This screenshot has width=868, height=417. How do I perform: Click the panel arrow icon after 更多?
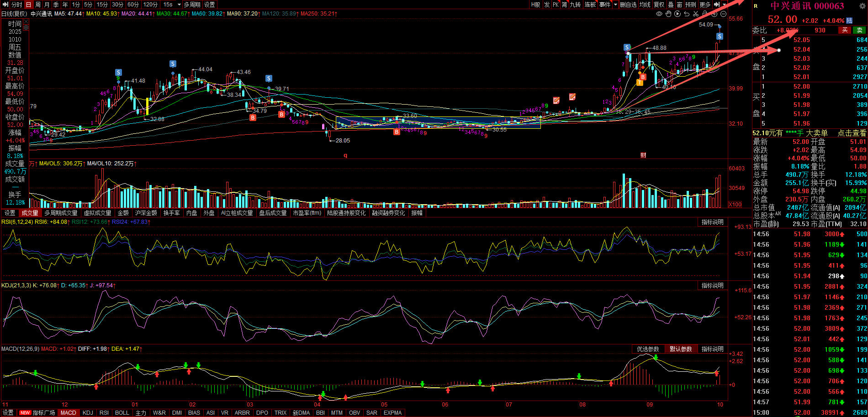click(x=716, y=5)
